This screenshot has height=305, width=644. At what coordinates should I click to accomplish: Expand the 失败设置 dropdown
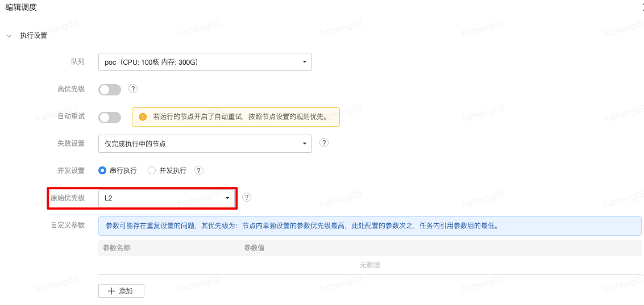pyautogui.click(x=205, y=144)
